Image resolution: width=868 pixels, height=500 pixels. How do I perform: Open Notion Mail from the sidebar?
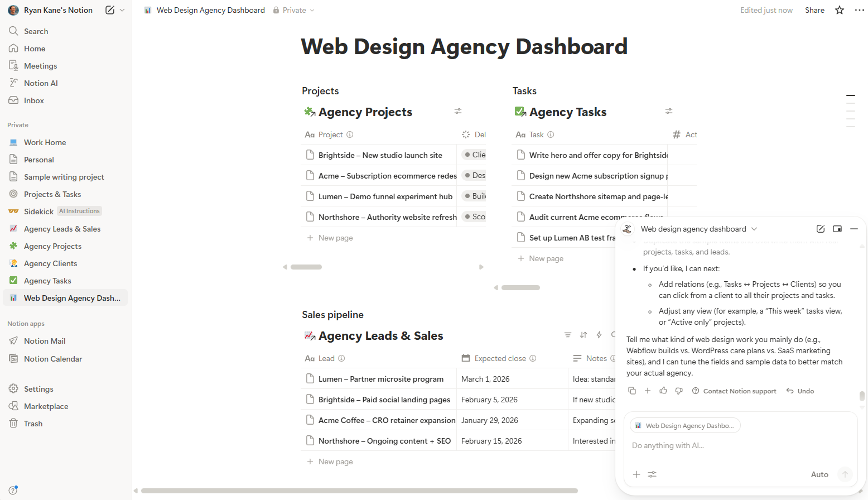[x=44, y=340]
